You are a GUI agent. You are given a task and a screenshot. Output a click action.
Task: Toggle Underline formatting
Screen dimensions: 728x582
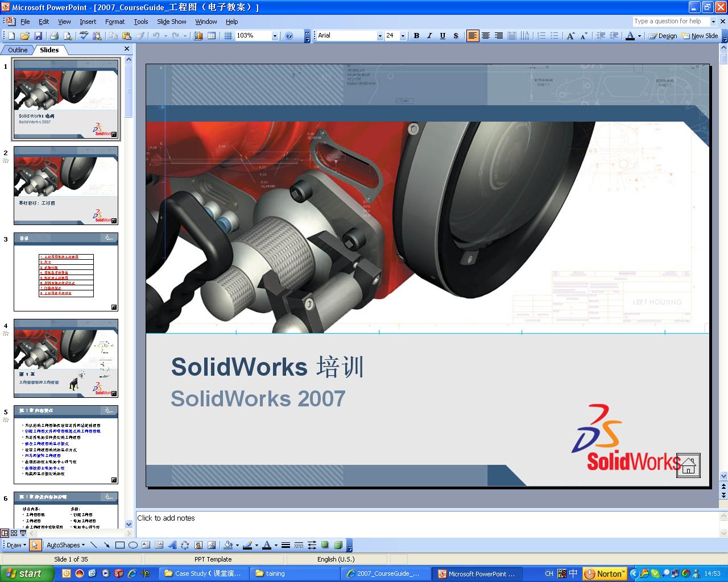coord(442,36)
